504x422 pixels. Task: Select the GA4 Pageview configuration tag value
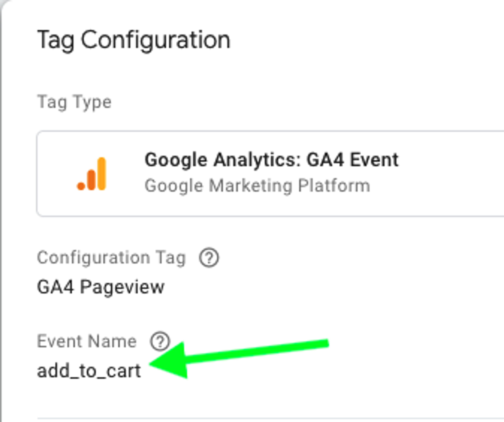[x=101, y=287]
